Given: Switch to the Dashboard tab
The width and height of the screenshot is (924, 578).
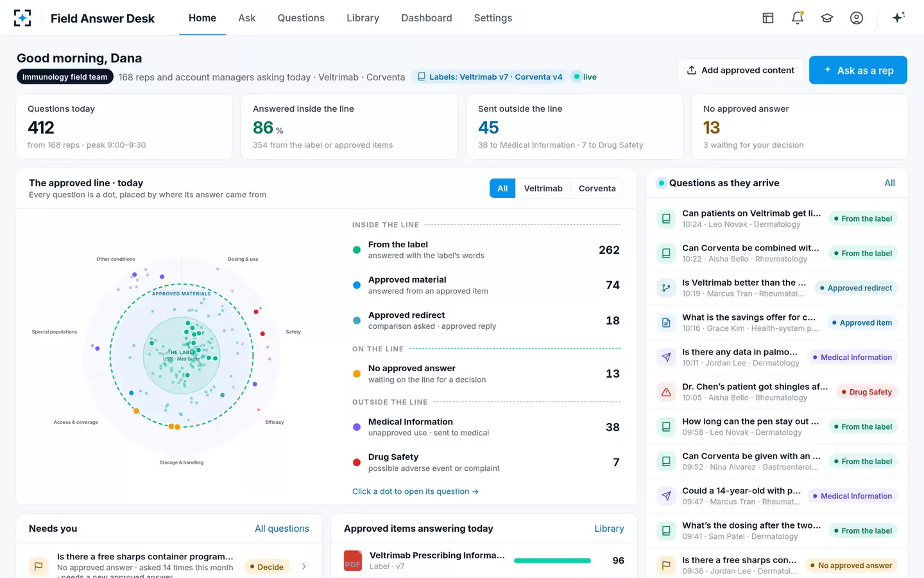Looking at the screenshot, I should (x=427, y=18).
